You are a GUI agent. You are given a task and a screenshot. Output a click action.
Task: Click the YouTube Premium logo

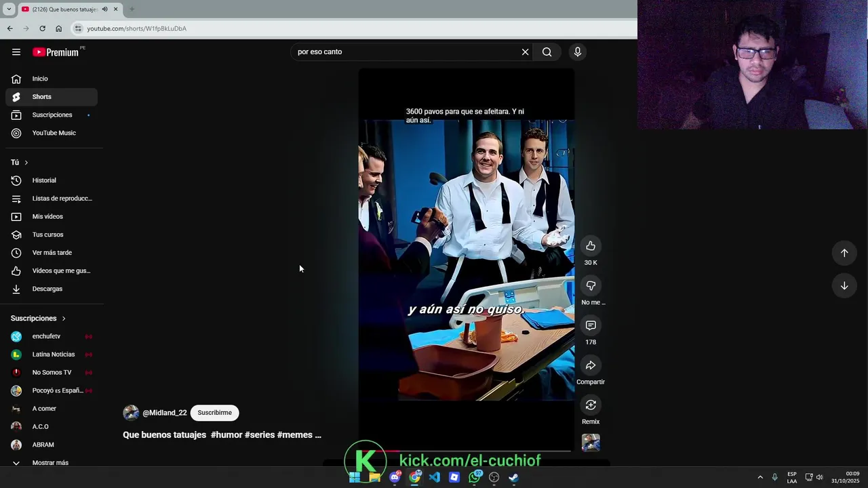point(56,52)
